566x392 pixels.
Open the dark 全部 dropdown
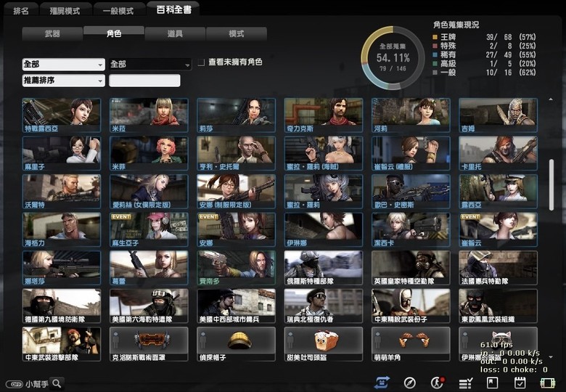149,65
